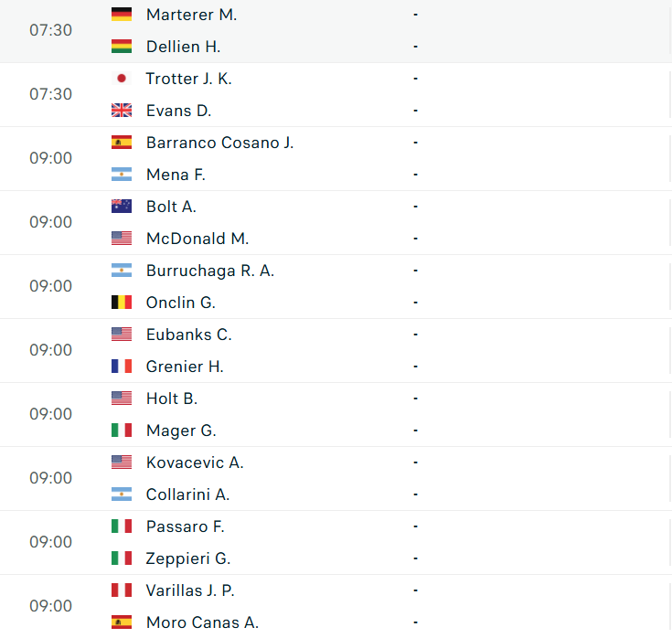
Task: Click the Peruvian flag beside Varillas J. P.
Action: click(121, 590)
